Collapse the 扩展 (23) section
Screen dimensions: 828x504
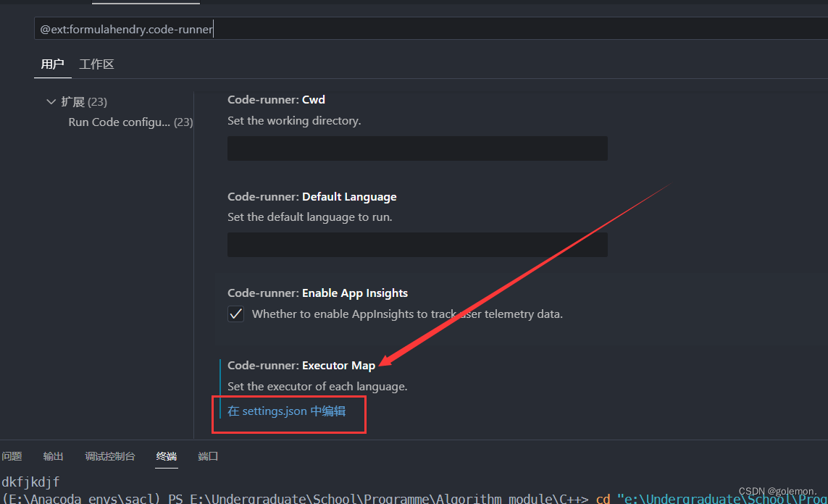click(51, 101)
